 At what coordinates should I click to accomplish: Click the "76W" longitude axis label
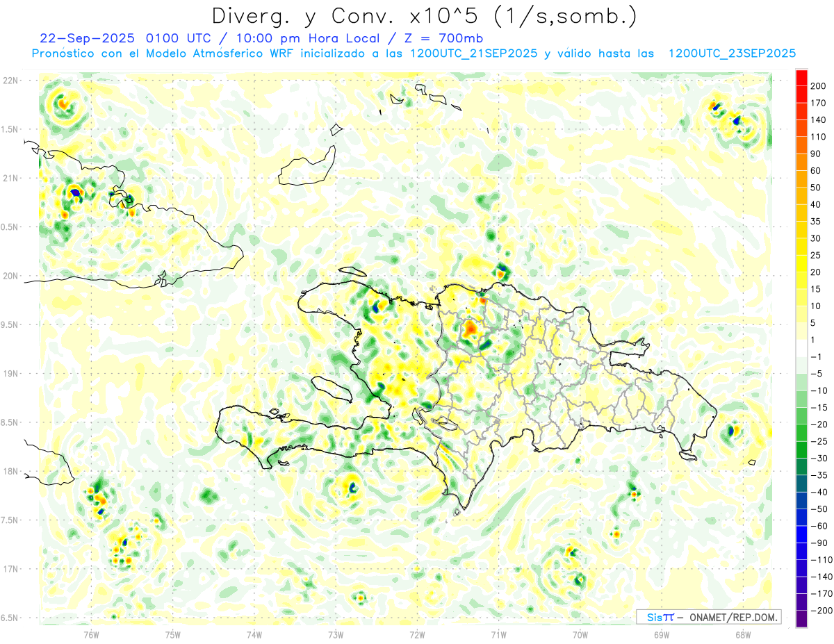pyautogui.click(x=91, y=634)
